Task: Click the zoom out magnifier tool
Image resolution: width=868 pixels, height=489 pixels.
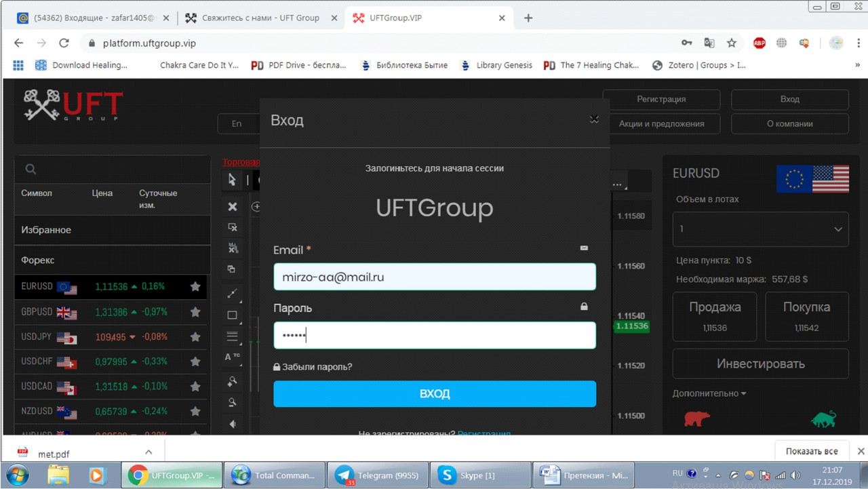Action: point(232,402)
